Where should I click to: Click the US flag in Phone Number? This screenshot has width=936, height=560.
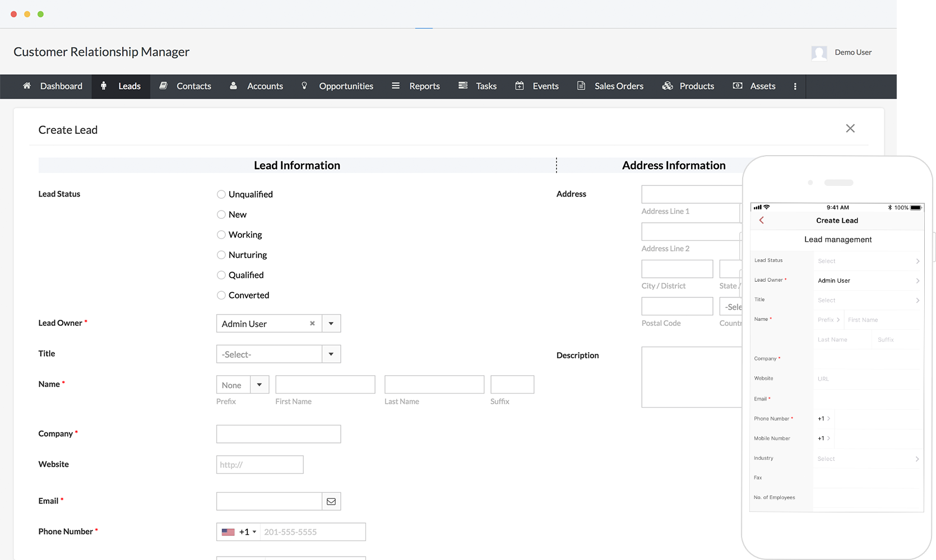[x=228, y=532]
